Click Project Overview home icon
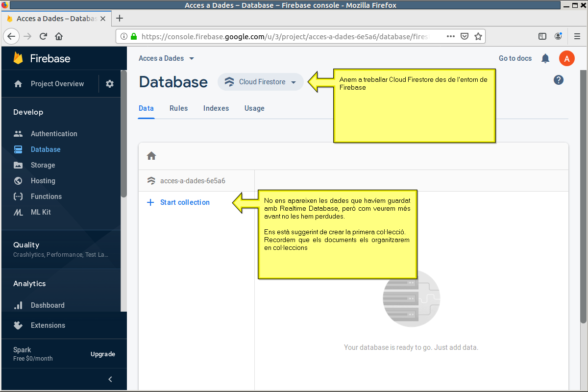 coord(18,84)
